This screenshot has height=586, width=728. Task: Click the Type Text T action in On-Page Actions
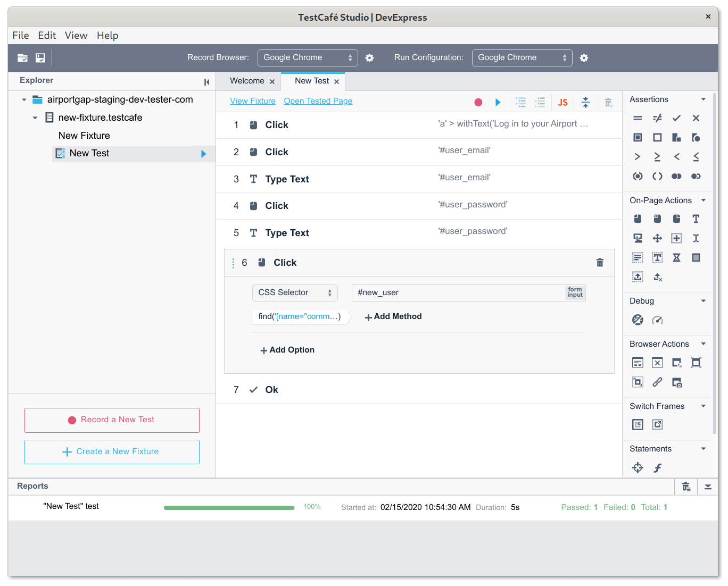pos(696,219)
